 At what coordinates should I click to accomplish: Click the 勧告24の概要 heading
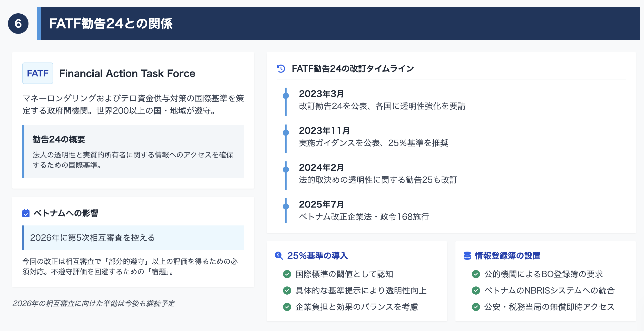coord(59,139)
